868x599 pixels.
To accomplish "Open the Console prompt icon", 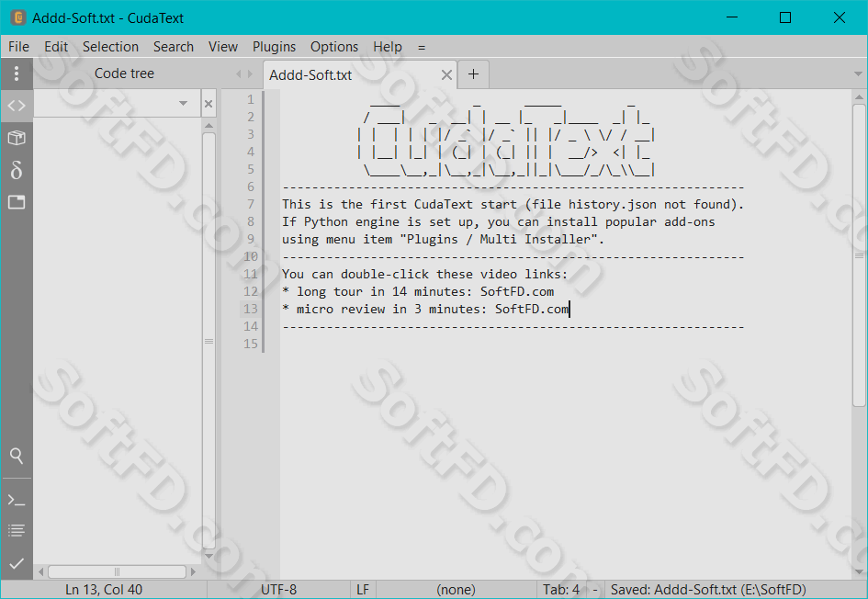I will pos(17,501).
